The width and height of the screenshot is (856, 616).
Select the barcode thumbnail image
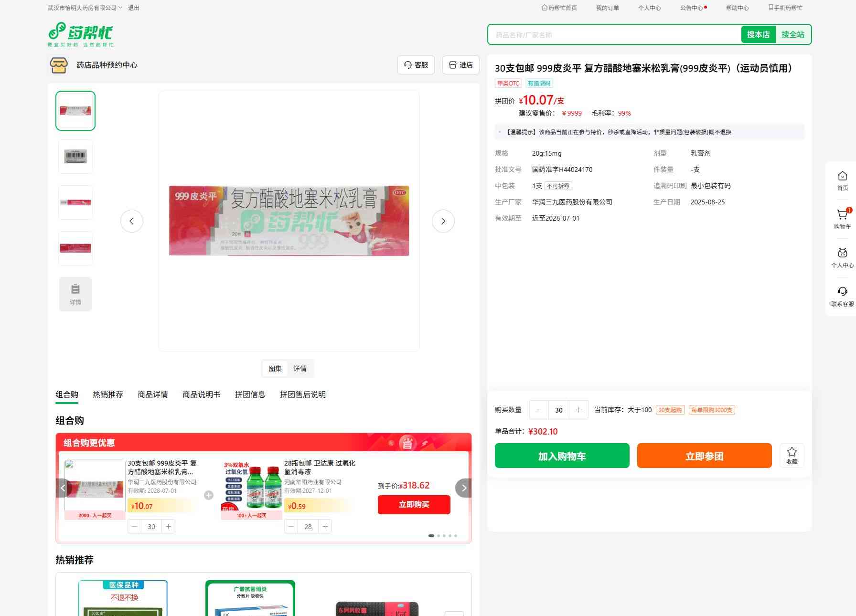pyautogui.click(x=75, y=157)
